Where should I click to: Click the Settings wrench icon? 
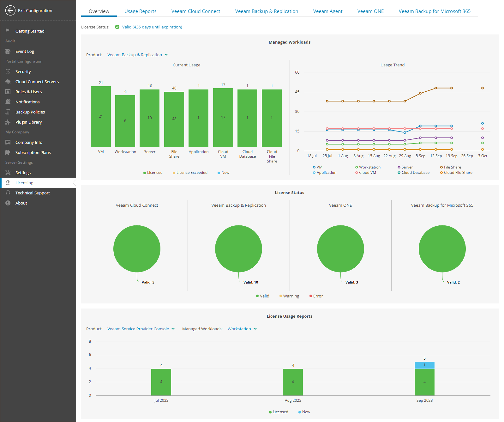coord(8,173)
